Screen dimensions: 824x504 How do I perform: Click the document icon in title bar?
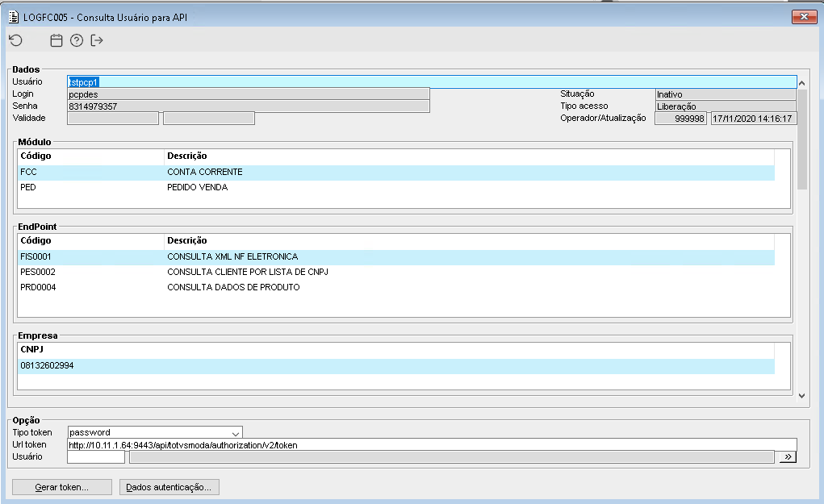(14, 17)
